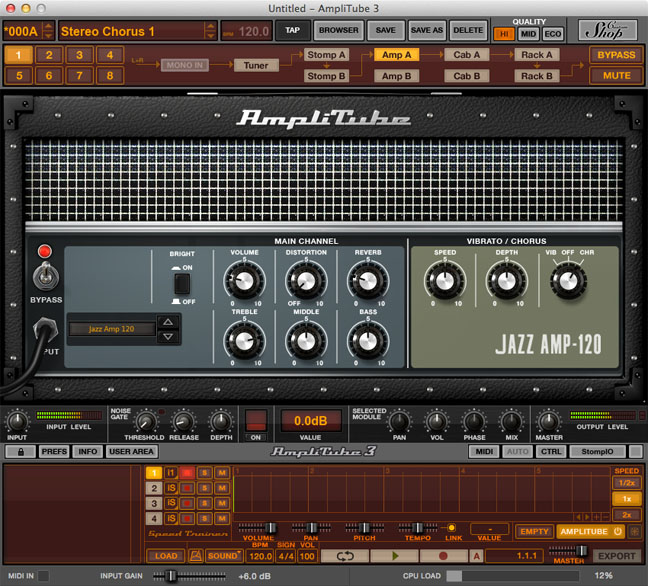Click the A auto-punch button near position display
Viewport: 648px width, 586px height.
pos(476,556)
